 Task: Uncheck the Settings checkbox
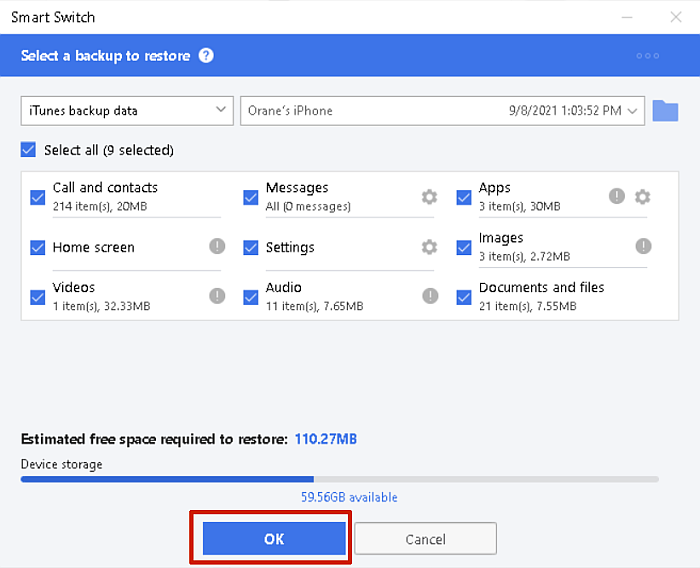[x=250, y=247]
